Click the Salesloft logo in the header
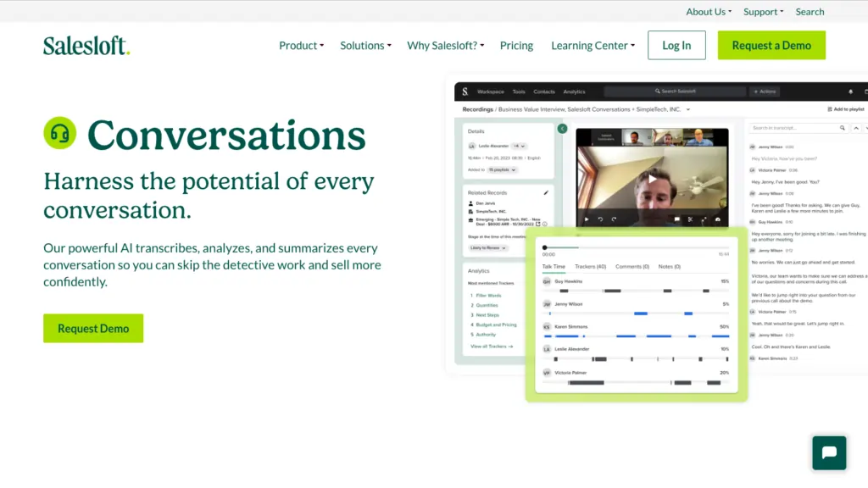868x488 pixels. [86, 46]
